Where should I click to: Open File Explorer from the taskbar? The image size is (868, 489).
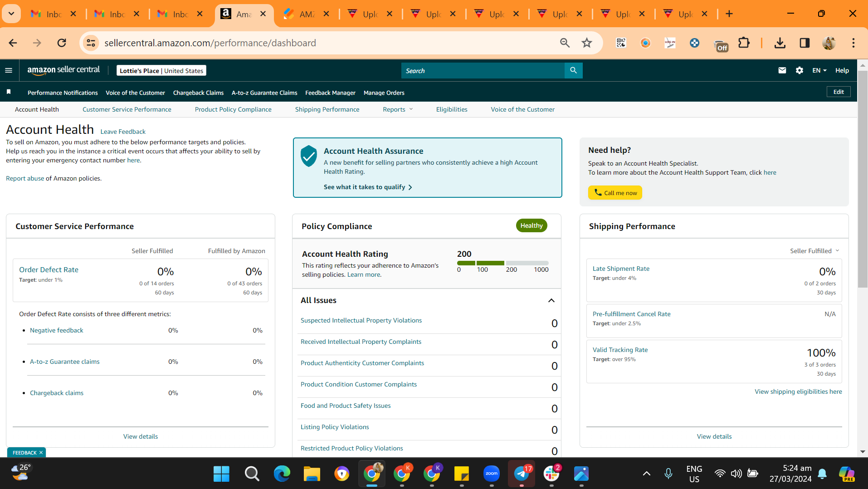point(312,474)
